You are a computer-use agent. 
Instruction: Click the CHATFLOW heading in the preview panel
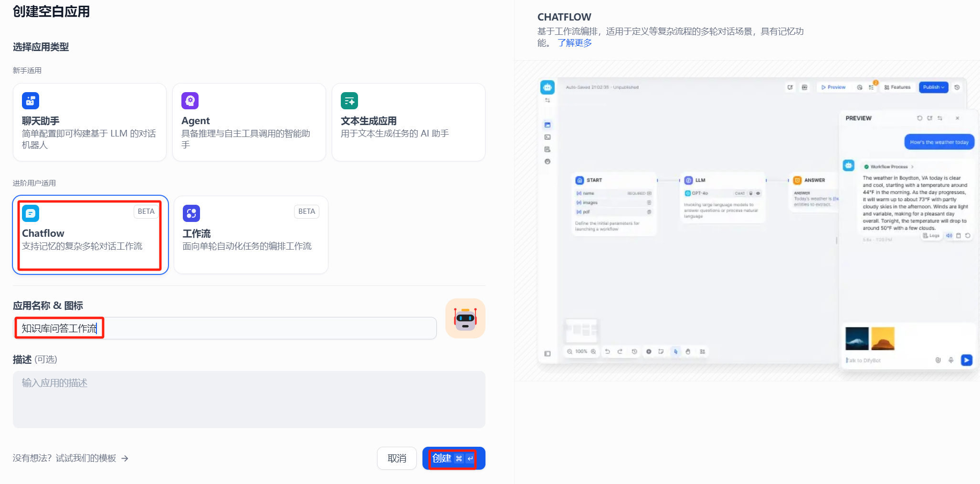pos(564,17)
